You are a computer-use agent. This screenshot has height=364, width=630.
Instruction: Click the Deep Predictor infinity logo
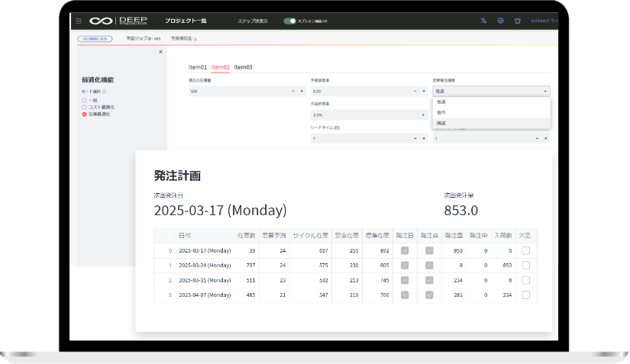tap(101, 21)
